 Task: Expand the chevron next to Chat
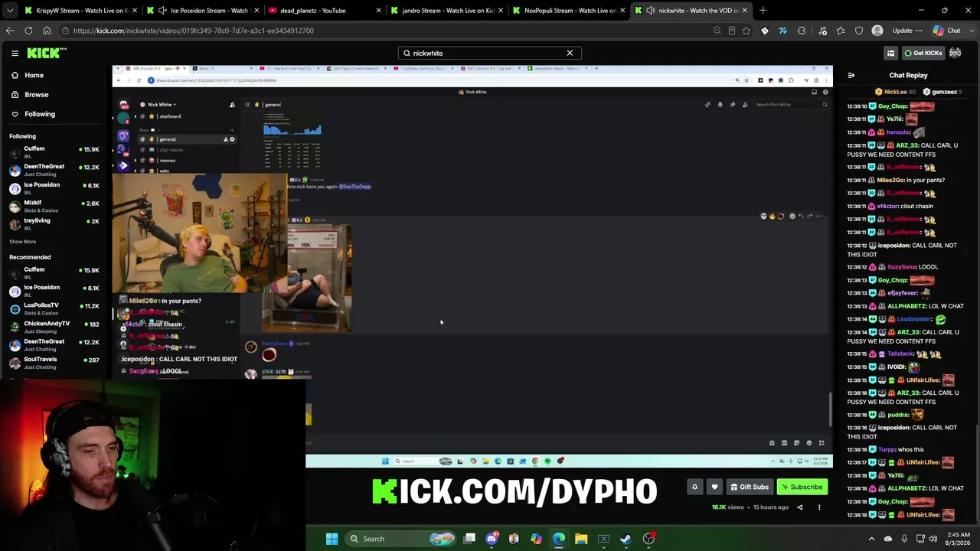(970, 31)
